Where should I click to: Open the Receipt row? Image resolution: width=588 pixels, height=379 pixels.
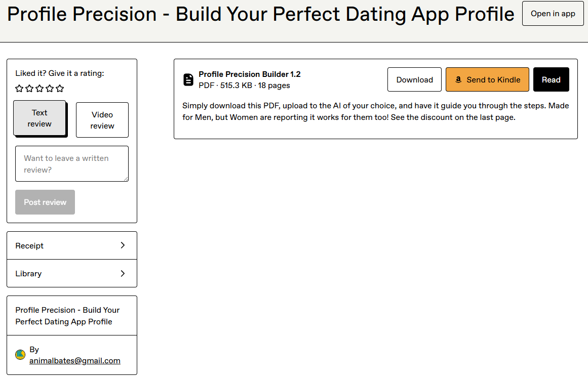[x=72, y=246]
